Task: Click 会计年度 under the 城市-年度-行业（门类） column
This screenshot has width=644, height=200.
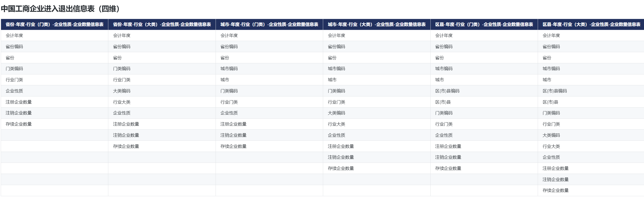Action: (229, 35)
